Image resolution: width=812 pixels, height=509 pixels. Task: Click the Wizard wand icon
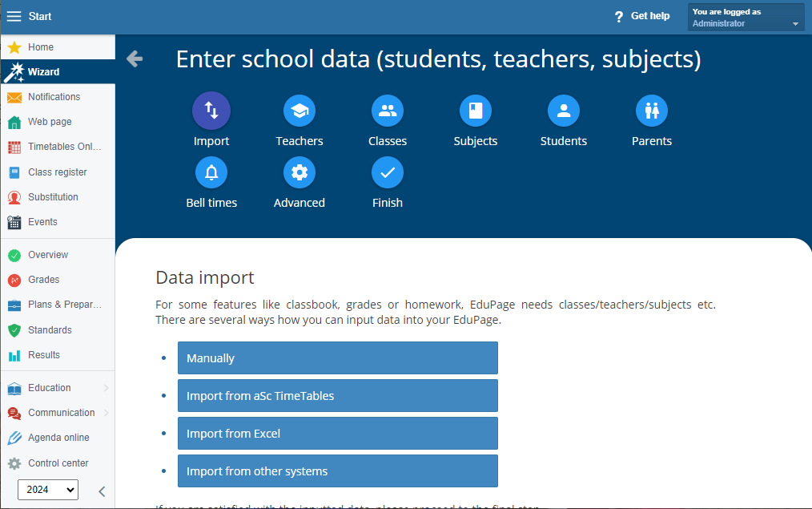[14, 72]
